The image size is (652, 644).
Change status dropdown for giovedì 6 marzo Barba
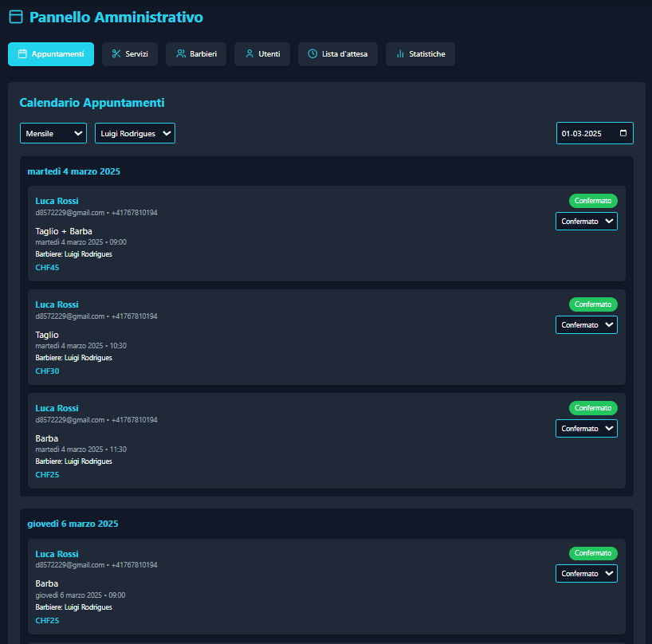587,573
